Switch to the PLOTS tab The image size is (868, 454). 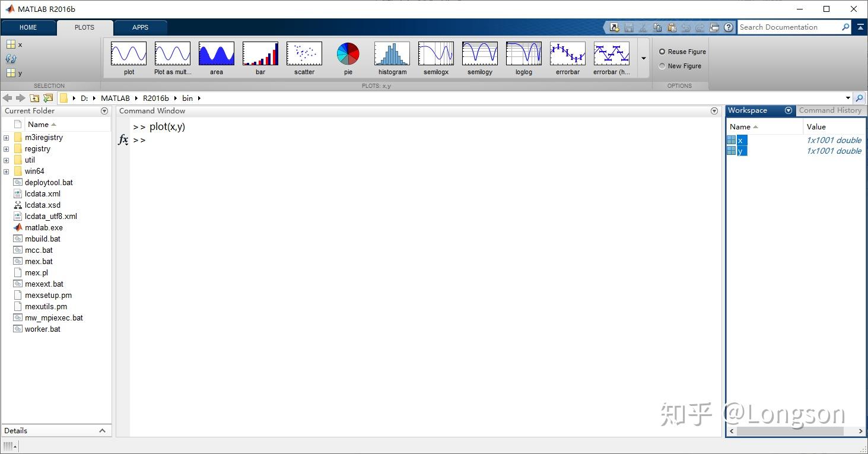(x=84, y=27)
